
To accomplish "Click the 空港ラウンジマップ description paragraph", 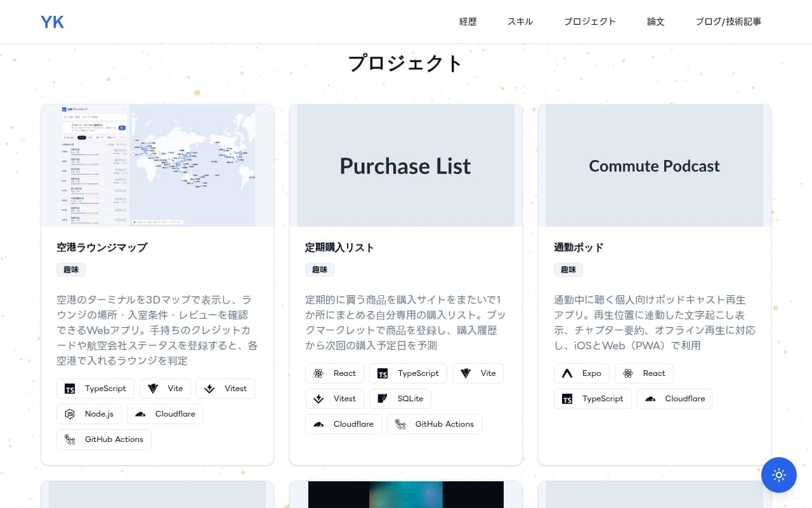I will tap(157, 330).
